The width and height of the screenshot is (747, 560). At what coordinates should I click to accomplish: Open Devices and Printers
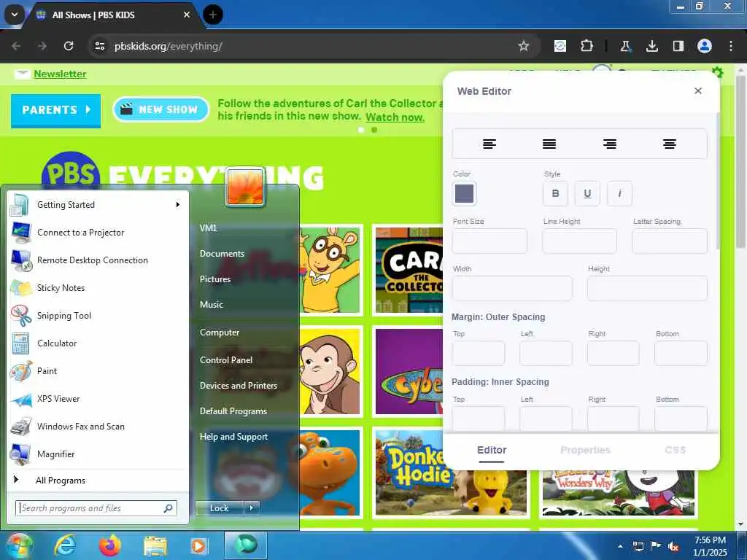click(x=239, y=386)
